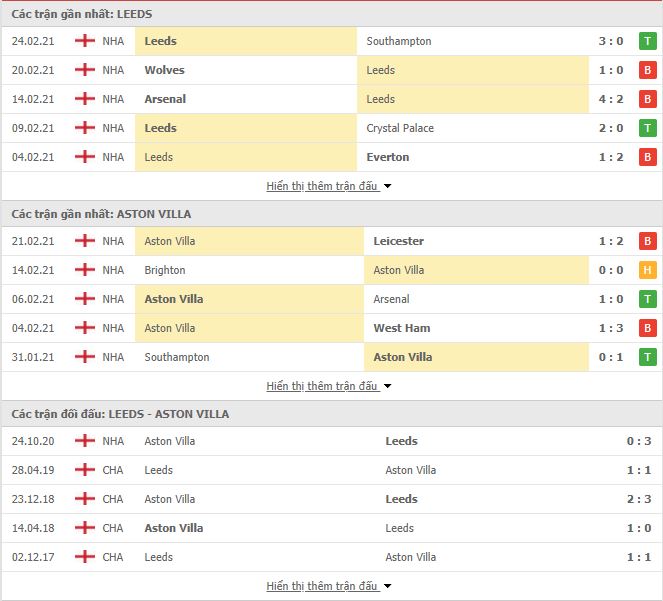
Task: Open the Arsenal team link on the 14.02.21 row
Action: (165, 99)
